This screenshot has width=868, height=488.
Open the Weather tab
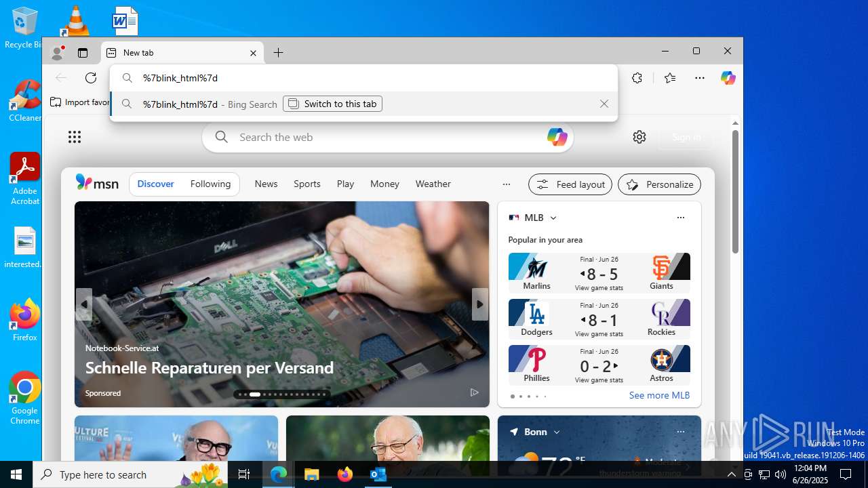pos(433,184)
